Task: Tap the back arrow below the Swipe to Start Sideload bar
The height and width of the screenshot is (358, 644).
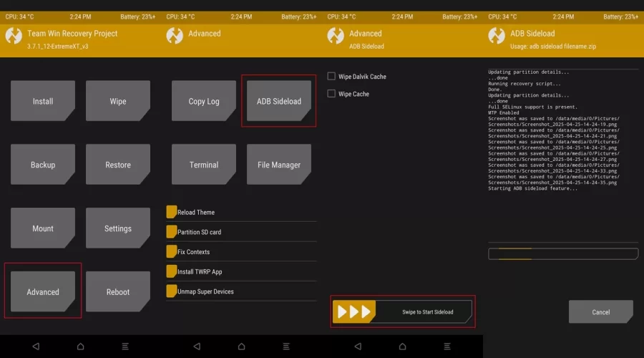Action: [x=358, y=347]
